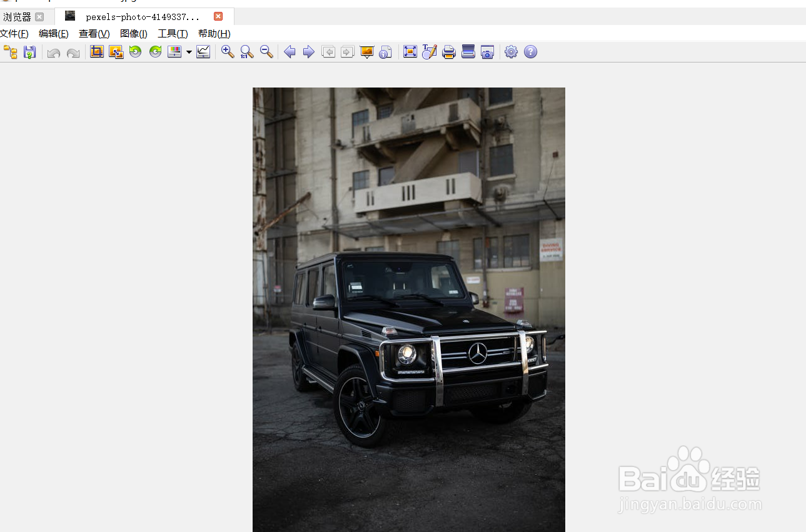Click the Save As disk icon

click(x=29, y=52)
